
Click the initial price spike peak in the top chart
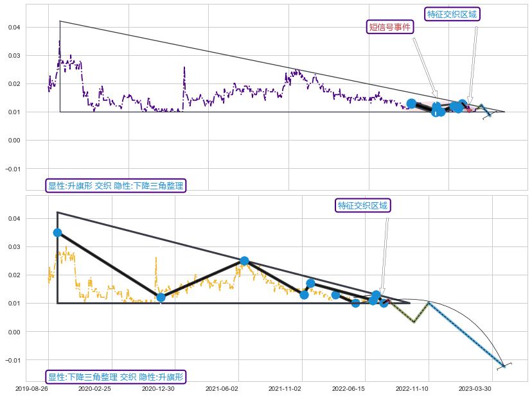click(59, 41)
